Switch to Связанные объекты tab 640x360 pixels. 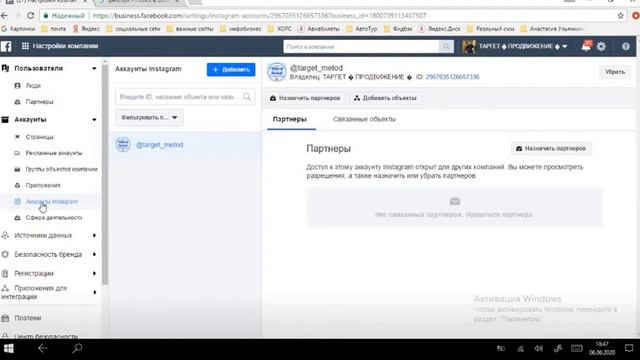tap(364, 119)
